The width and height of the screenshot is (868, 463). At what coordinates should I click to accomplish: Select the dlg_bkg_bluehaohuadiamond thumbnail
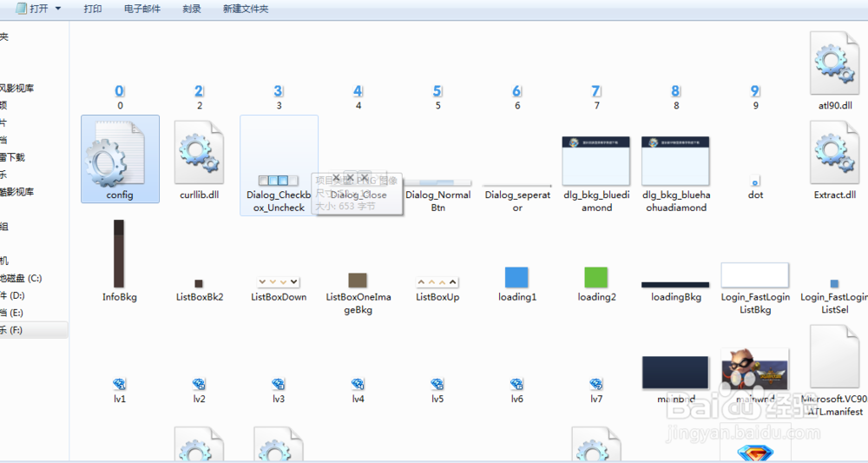coord(675,162)
